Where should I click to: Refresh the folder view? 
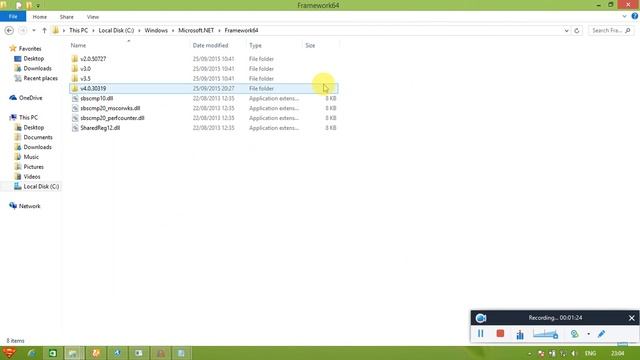pos(577,31)
